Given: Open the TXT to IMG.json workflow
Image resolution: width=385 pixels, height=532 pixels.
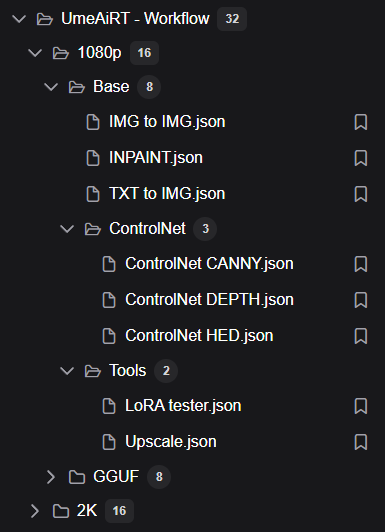Looking at the screenshot, I should pyautogui.click(x=167, y=194).
